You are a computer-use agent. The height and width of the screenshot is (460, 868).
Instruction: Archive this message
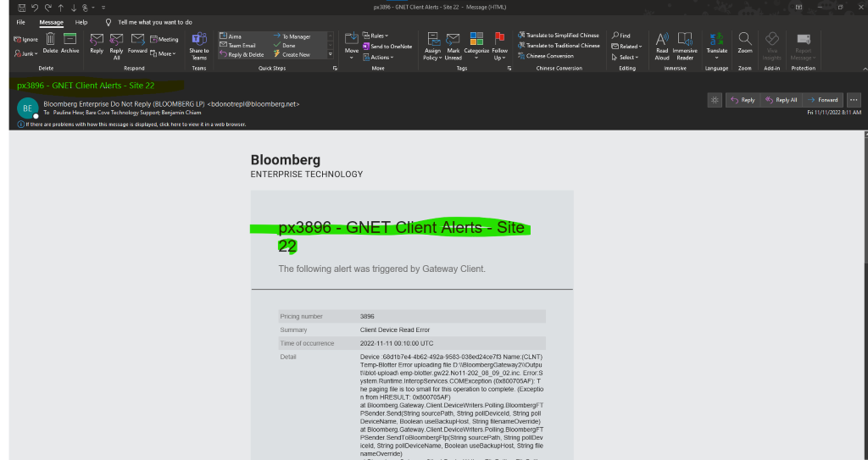pos(70,42)
